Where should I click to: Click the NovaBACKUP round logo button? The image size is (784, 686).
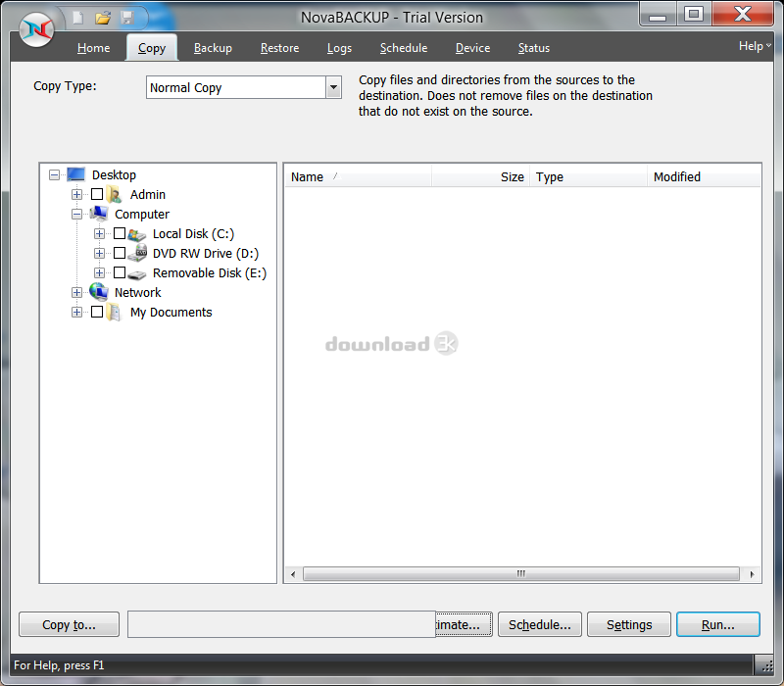36,29
